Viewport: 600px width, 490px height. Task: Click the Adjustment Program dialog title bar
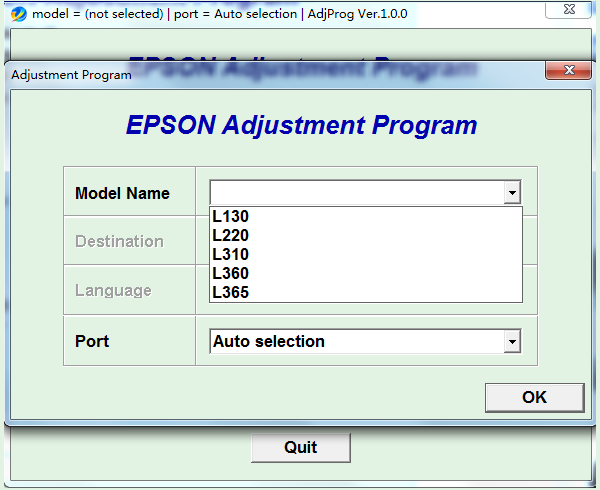pos(250,74)
